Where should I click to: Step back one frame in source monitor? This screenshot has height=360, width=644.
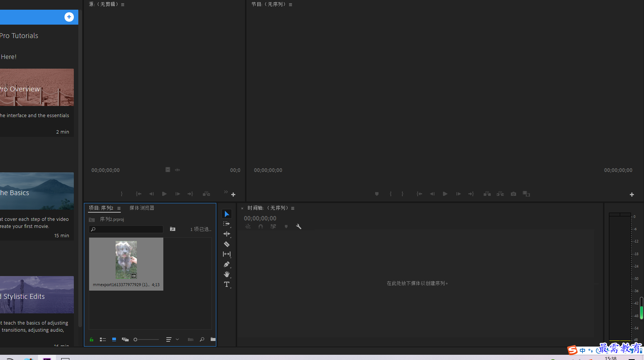tap(151, 194)
